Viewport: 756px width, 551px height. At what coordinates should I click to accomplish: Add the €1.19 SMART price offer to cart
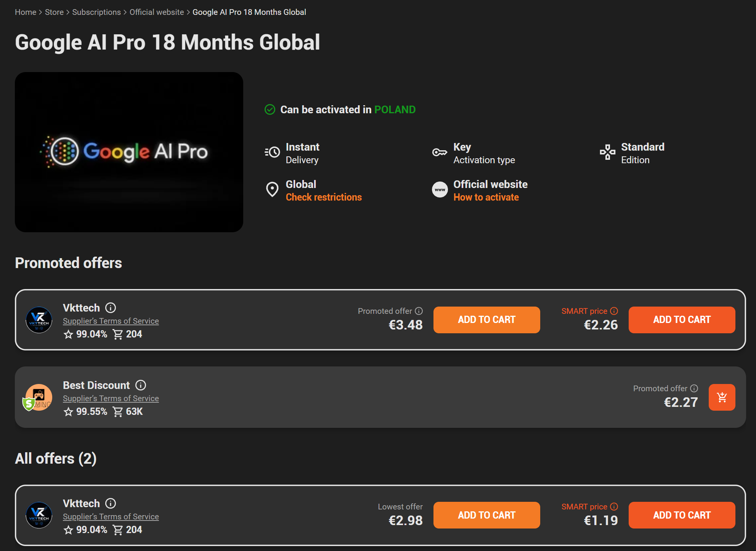click(682, 515)
